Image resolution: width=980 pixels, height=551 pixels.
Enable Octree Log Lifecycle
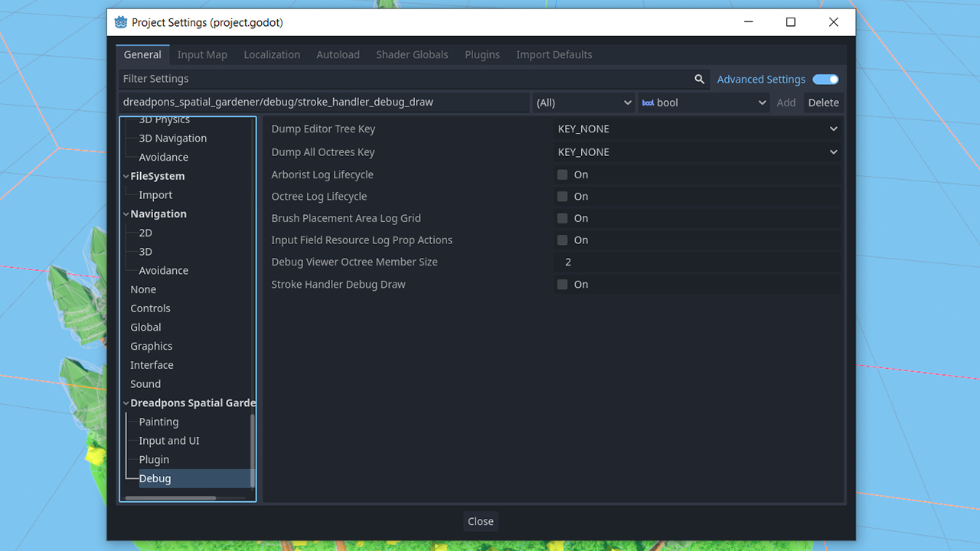click(x=562, y=196)
